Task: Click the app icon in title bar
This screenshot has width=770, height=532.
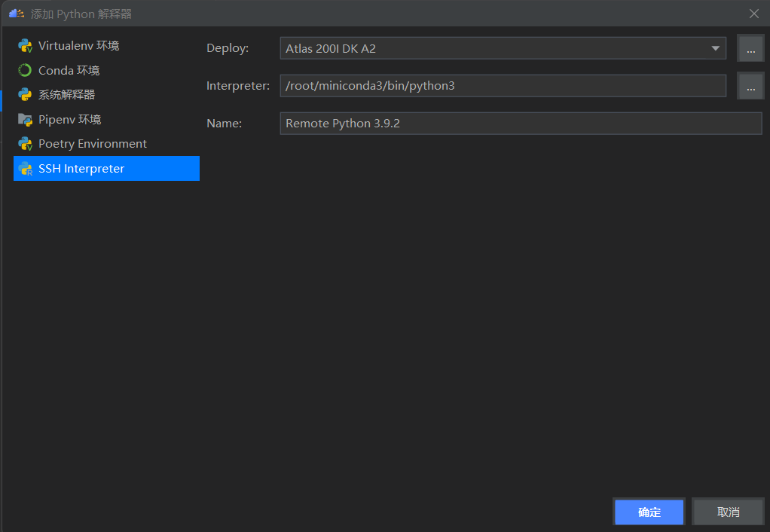Action: coord(17,14)
